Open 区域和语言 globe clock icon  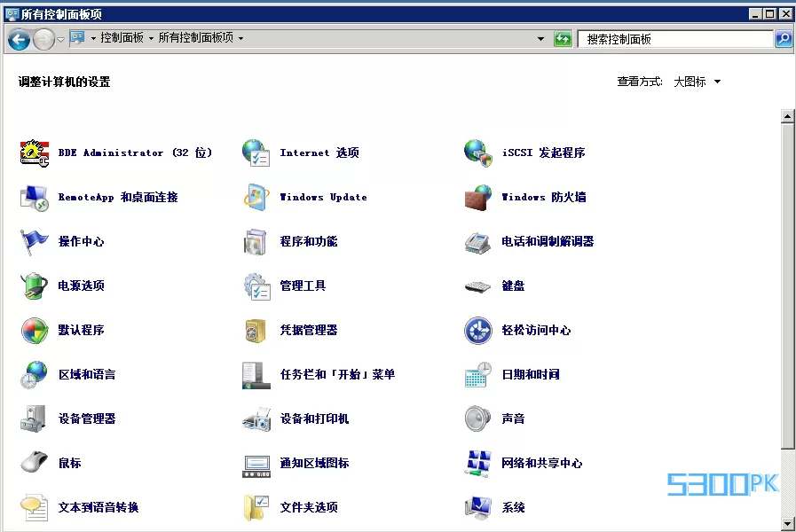coord(35,374)
